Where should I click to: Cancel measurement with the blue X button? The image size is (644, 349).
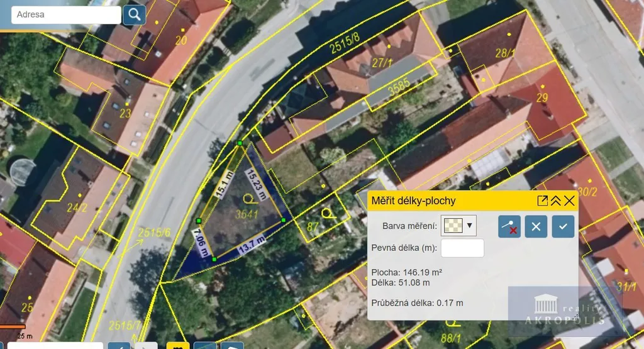536,226
